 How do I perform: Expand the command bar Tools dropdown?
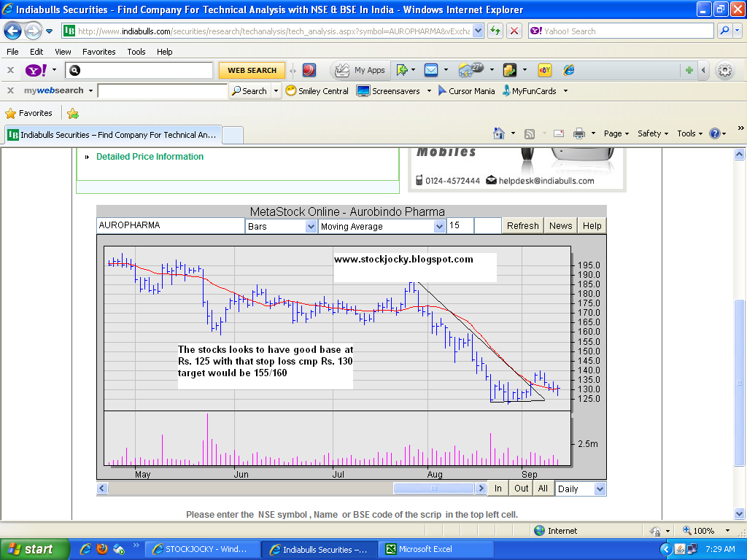pos(690,134)
